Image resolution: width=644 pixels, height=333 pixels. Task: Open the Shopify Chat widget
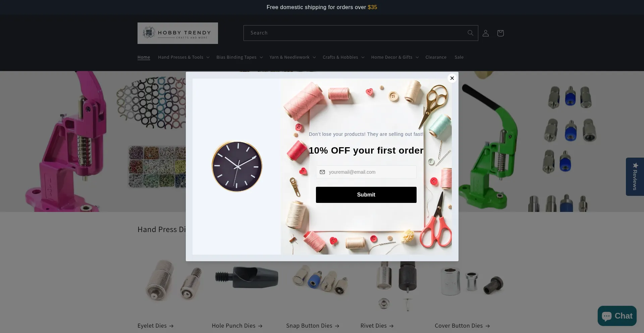click(x=617, y=316)
